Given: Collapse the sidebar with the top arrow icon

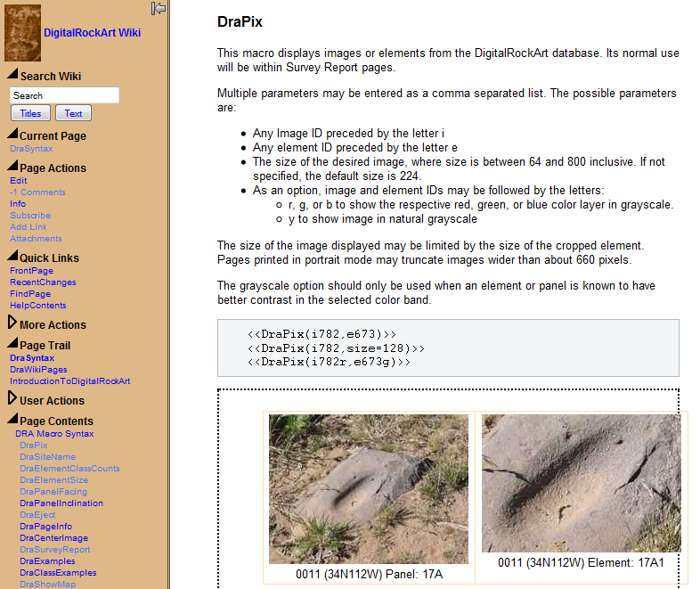Looking at the screenshot, I should (159, 8).
